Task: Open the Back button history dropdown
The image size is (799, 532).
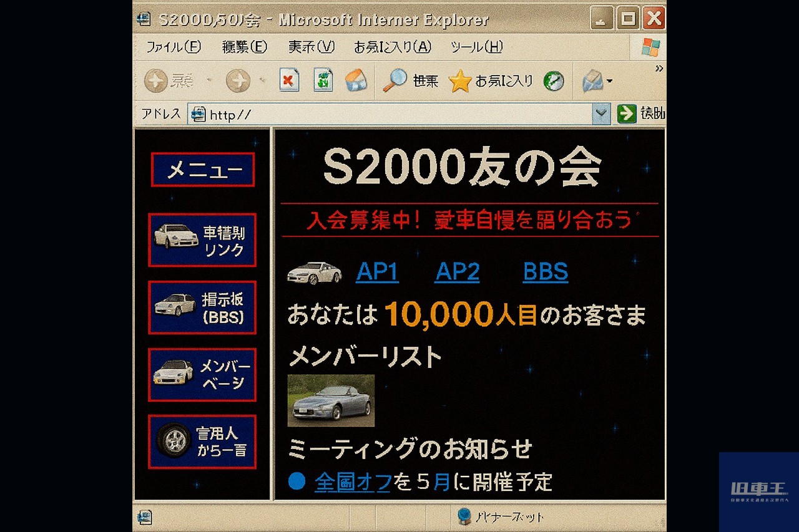Action: [x=209, y=80]
